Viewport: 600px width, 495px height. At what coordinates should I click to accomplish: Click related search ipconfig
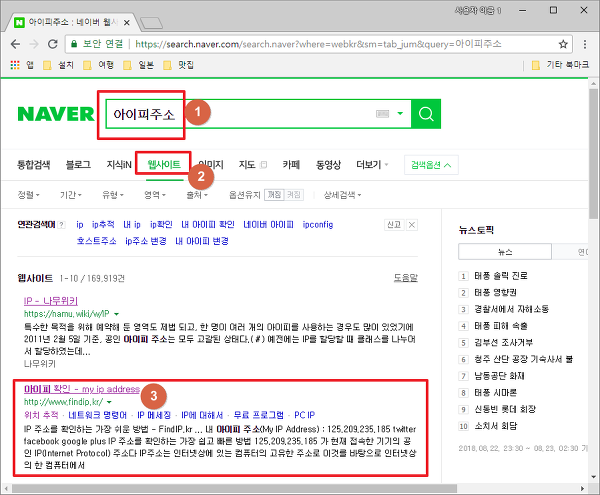[318, 225]
